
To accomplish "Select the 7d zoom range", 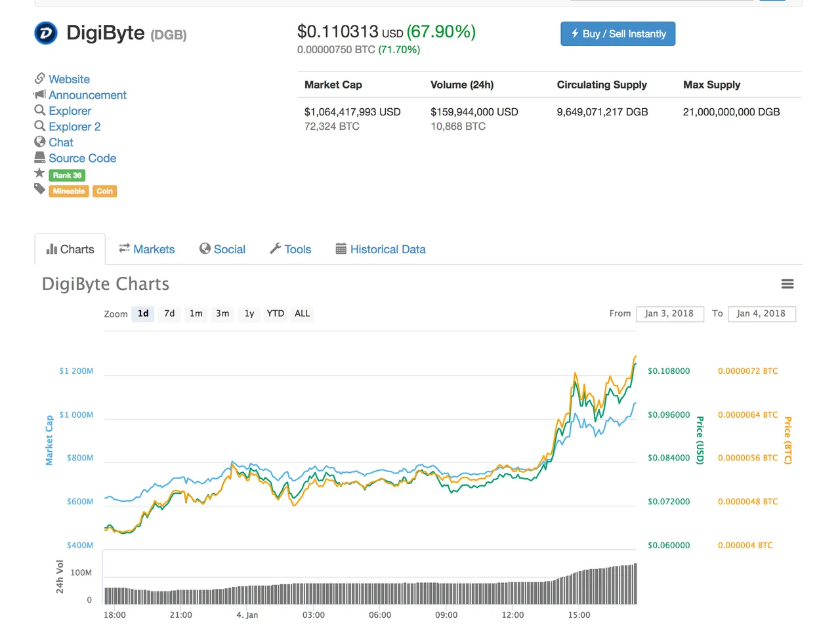I will [169, 313].
